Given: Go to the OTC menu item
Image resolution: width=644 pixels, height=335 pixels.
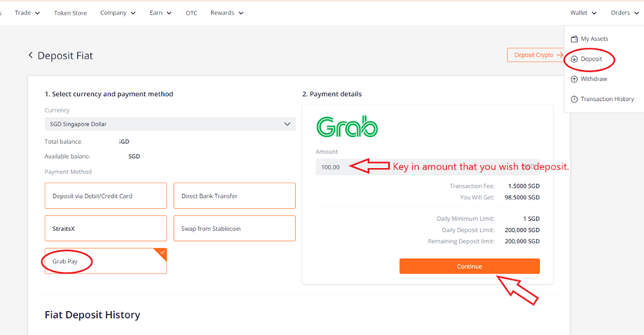Looking at the screenshot, I should (191, 13).
